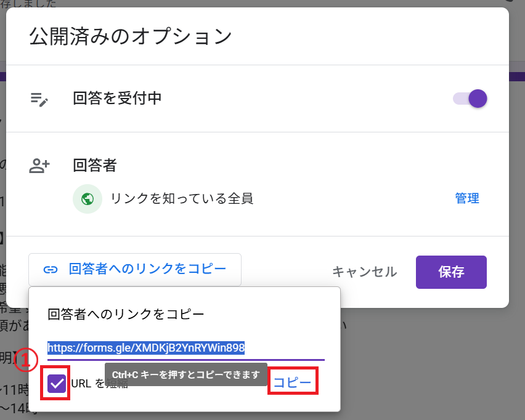Click the Ctrl+C キー tooltip
Screen dimensions: 525x420
pos(185,374)
